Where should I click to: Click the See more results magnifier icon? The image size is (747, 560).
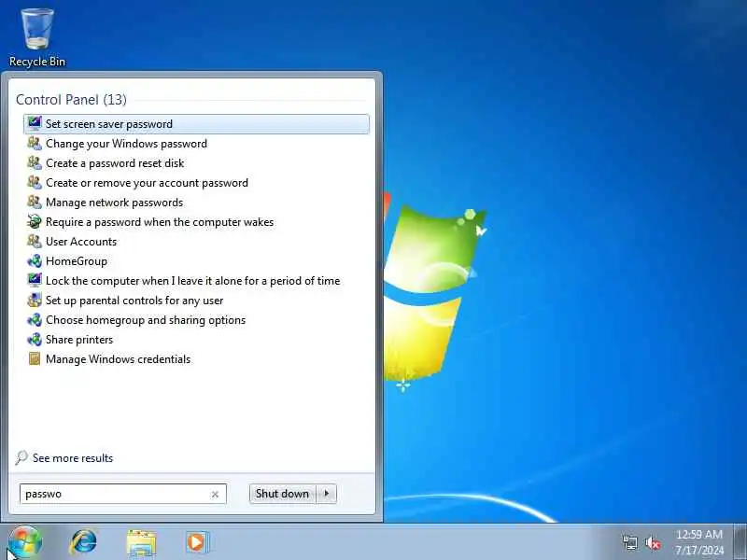(x=21, y=457)
